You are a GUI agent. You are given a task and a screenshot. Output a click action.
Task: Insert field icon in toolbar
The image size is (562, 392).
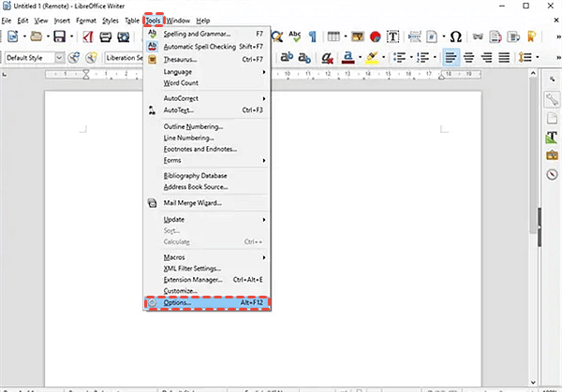(x=432, y=36)
